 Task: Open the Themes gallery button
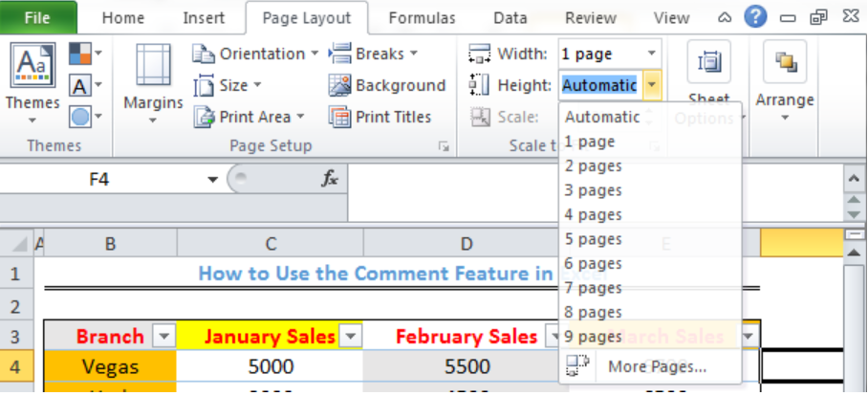point(33,83)
